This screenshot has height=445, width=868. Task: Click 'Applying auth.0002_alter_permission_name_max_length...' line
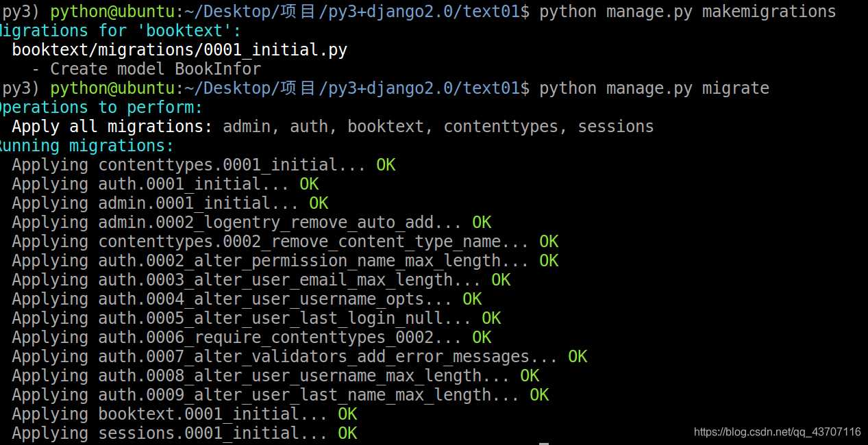click(x=285, y=261)
